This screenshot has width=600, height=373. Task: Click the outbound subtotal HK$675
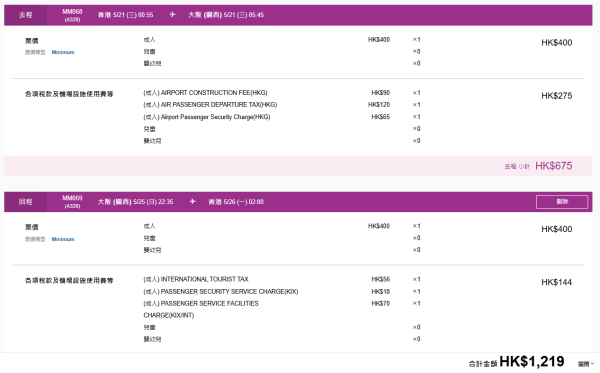coord(553,166)
